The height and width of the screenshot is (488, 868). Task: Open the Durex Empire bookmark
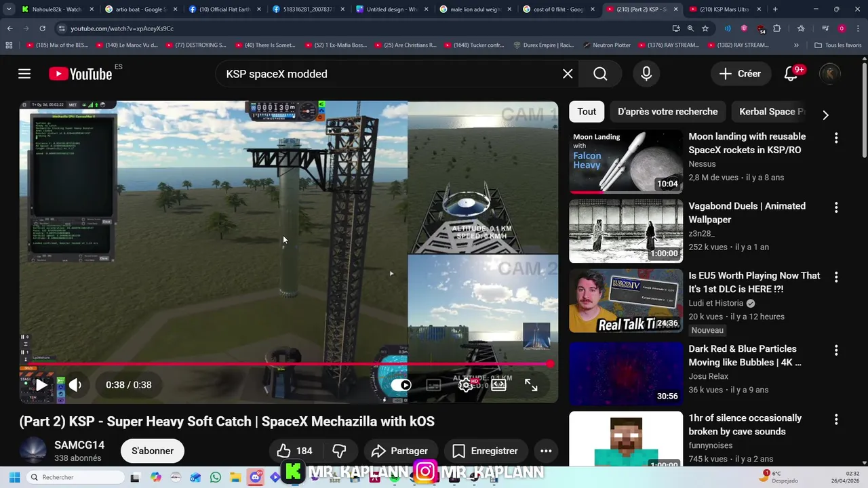click(x=544, y=45)
